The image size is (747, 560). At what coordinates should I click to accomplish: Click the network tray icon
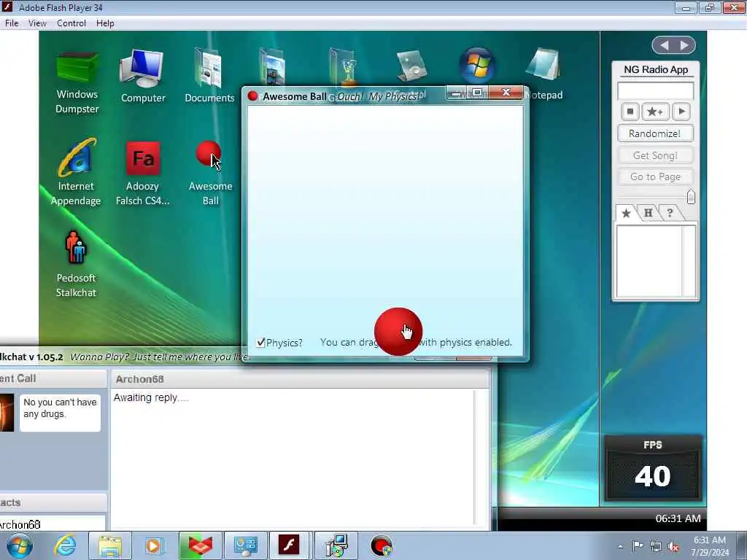[656, 546]
